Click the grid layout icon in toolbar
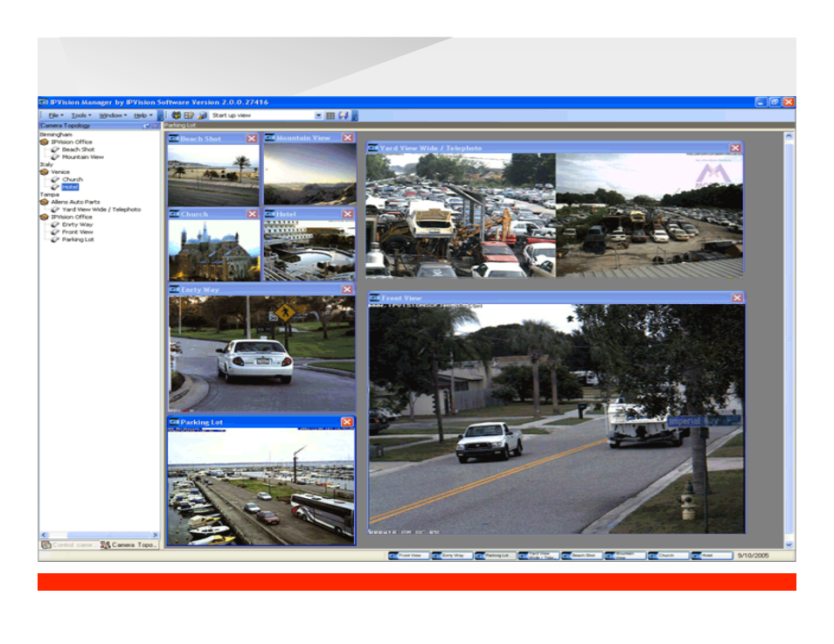 tap(330, 115)
